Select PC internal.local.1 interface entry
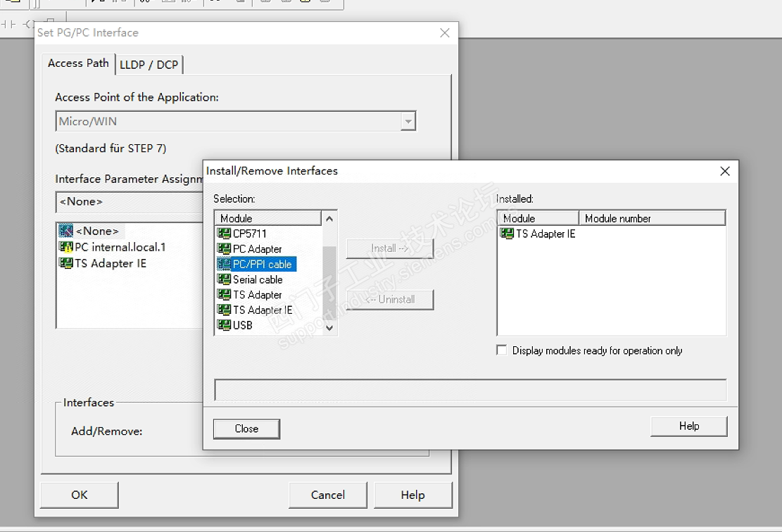 tap(120, 247)
